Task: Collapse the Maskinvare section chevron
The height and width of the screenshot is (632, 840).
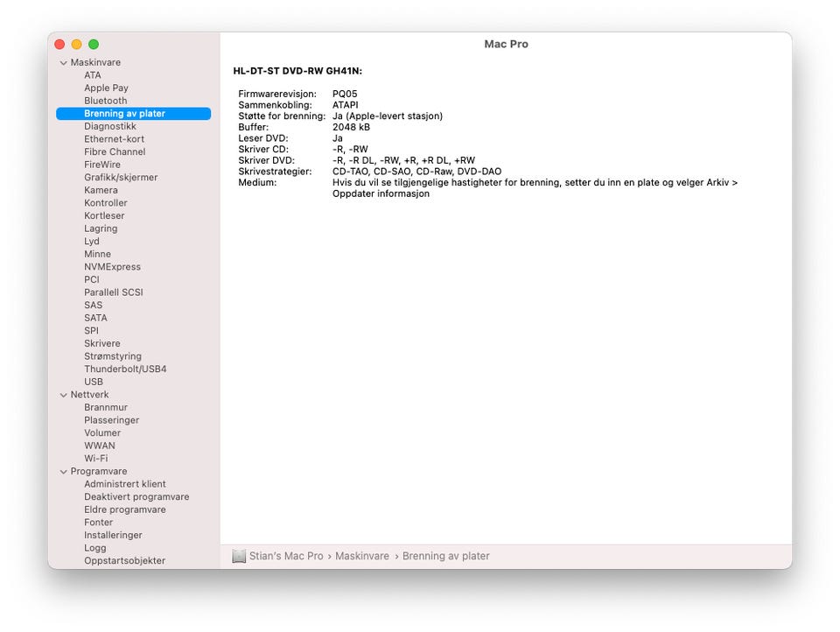Action: coord(63,63)
